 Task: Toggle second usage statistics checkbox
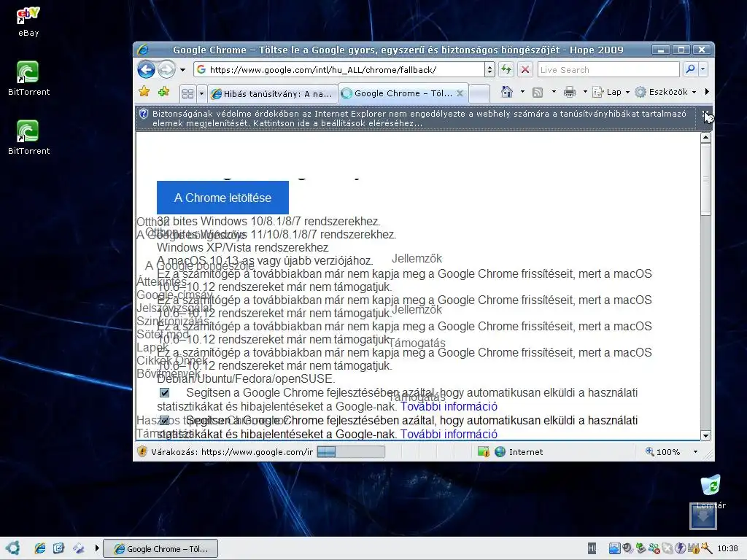(x=164, y=421)
